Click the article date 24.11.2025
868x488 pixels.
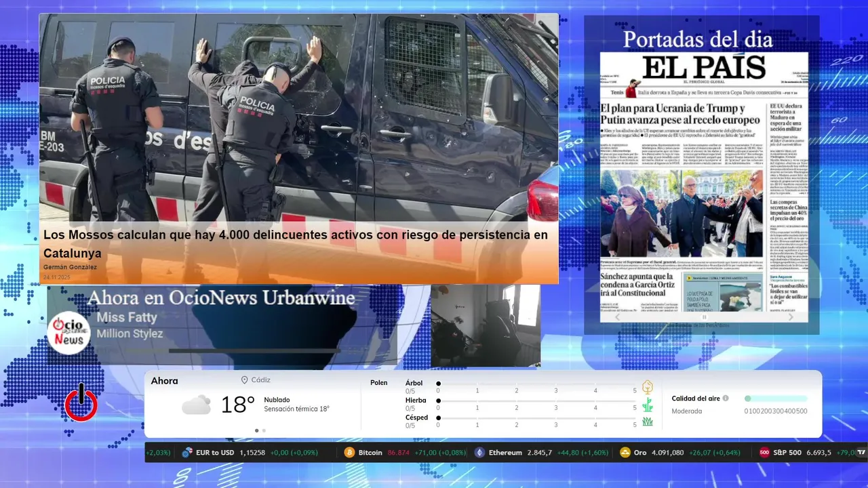57,277
